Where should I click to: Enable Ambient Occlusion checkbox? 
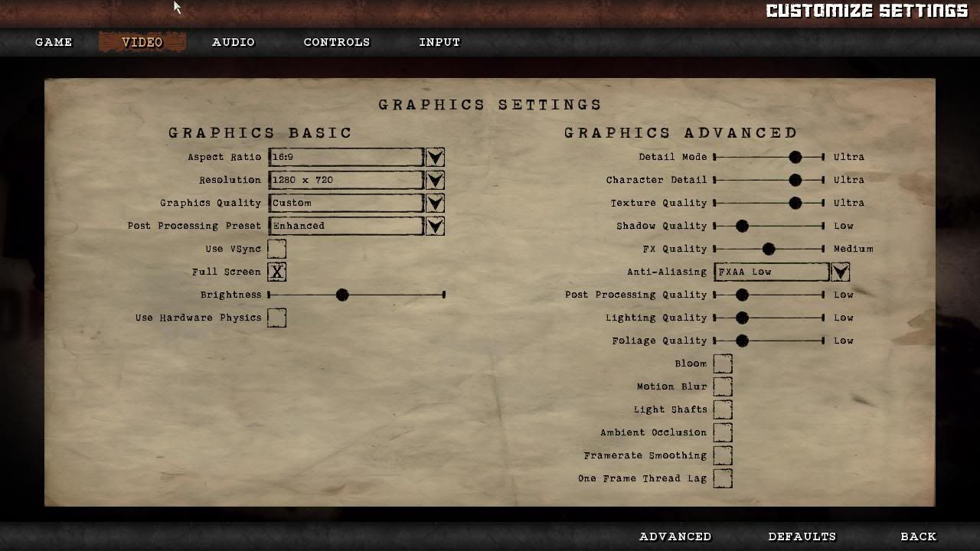[722, 432]
